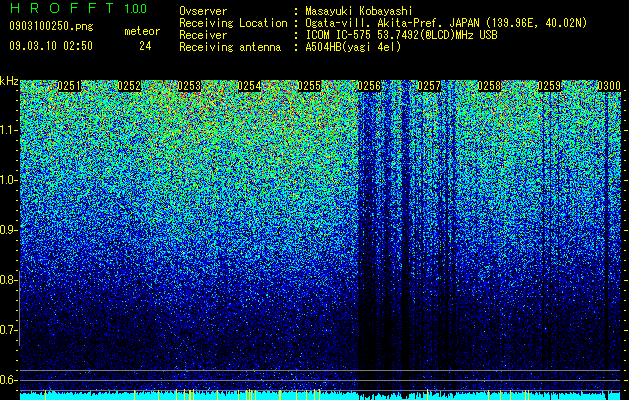This screenshot has height=400, width=629.
Task: Select the 0259 time marker
Action: (549, 86)
